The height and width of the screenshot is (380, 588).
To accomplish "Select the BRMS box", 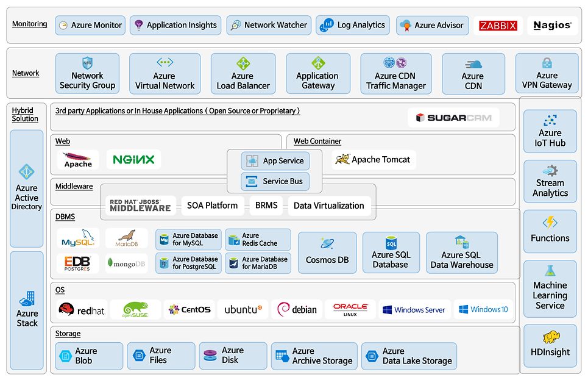I will (x=266, y=206).
